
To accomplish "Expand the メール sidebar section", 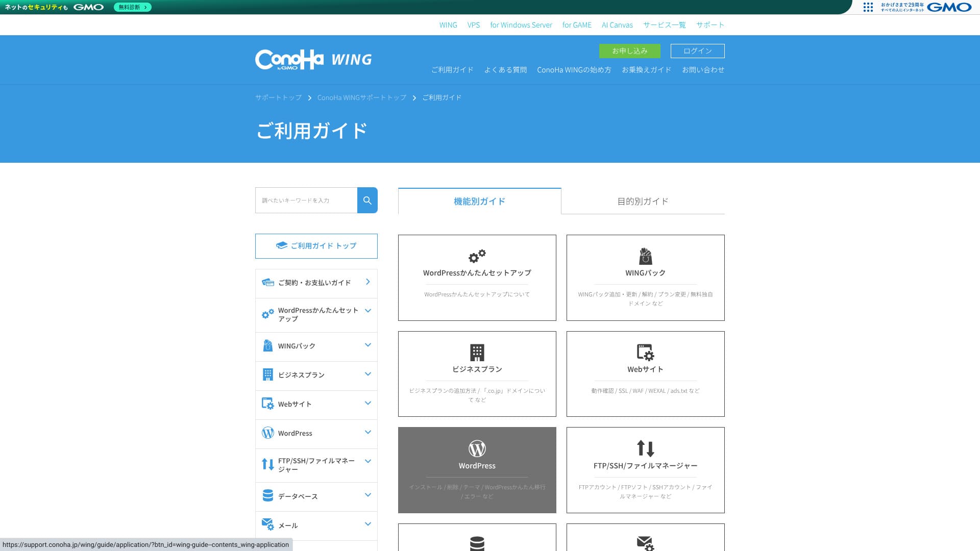I will [367, 524].
